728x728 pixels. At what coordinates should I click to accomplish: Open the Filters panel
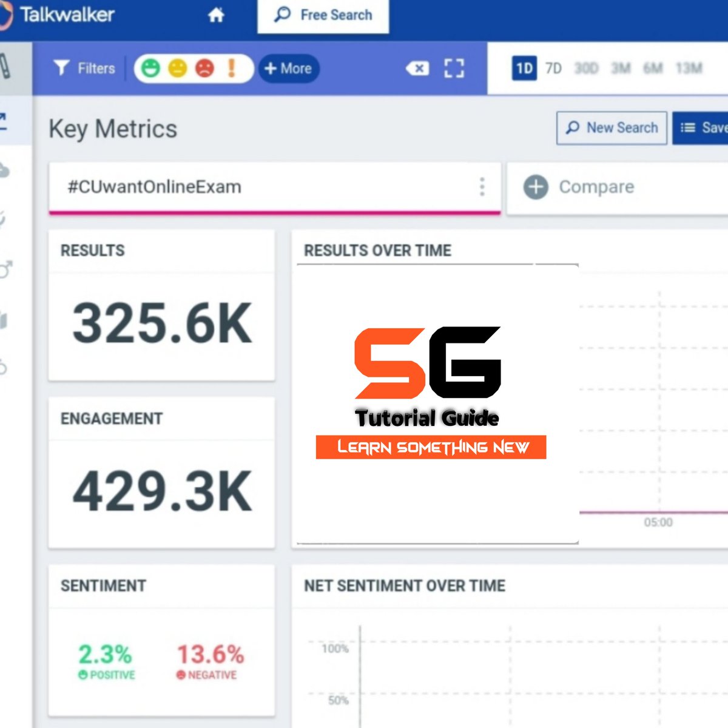click(x=84, y=68)
